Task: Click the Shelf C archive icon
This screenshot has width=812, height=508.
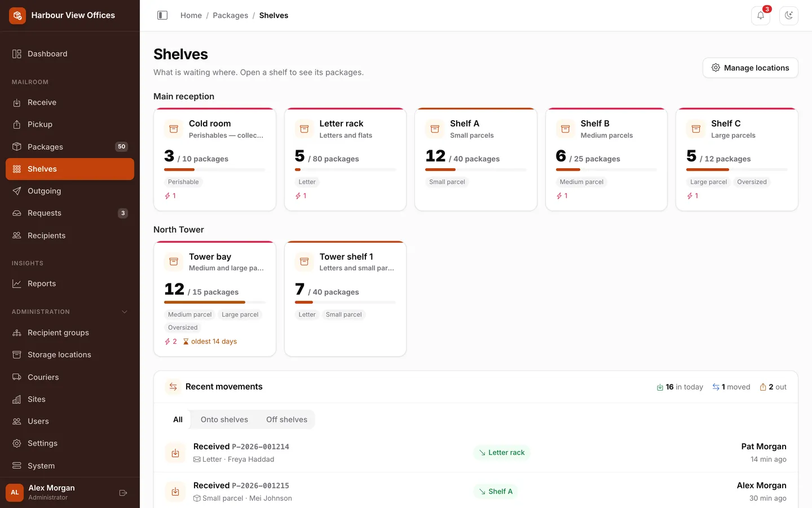Action: coord(696,129)
